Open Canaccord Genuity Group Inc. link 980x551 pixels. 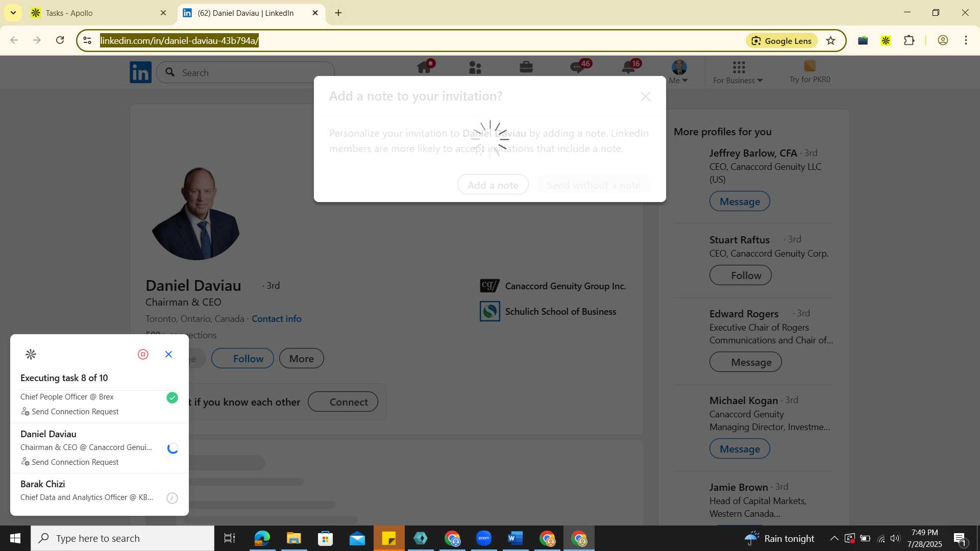pos(553,286)
